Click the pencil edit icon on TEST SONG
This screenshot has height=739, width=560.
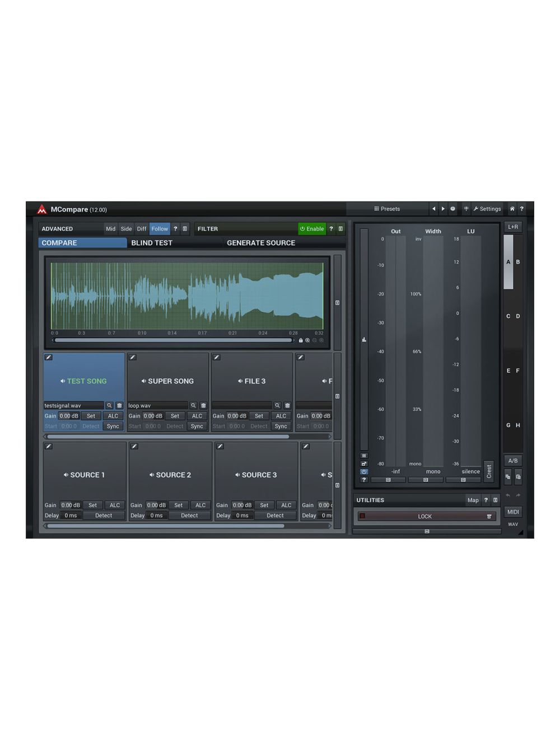pos(48,357)
